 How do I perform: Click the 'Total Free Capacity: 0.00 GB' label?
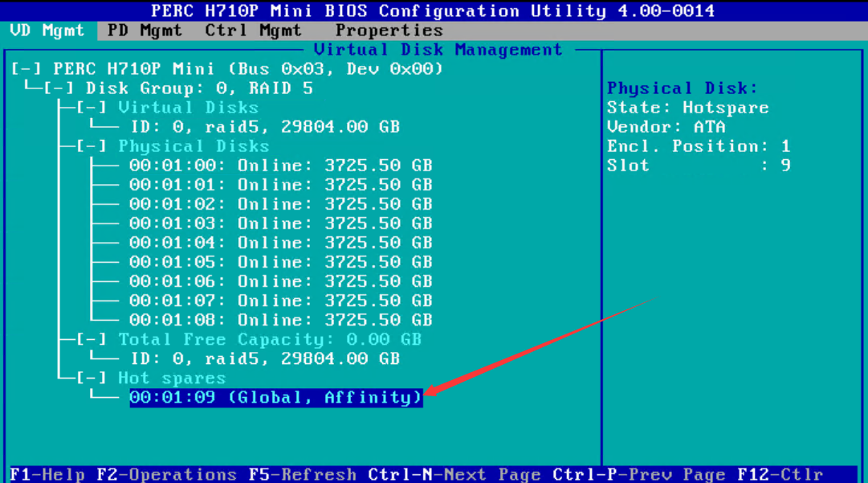tap(270, 339)
